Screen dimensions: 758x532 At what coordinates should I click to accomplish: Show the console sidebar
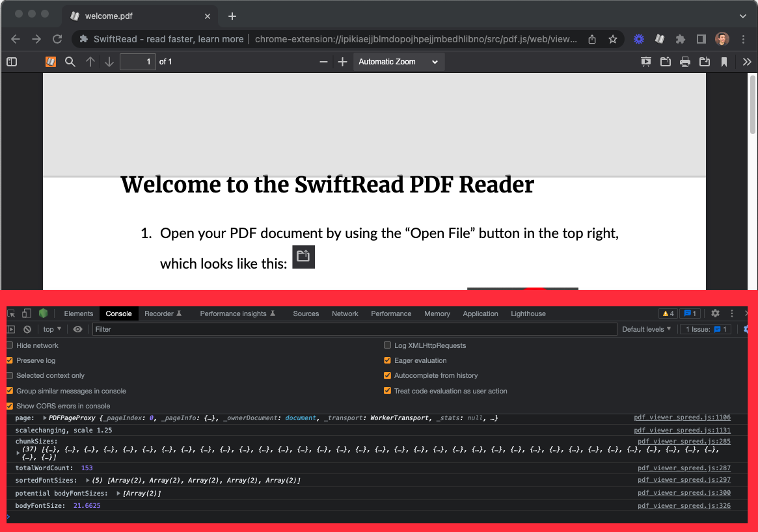pos(11,330)
